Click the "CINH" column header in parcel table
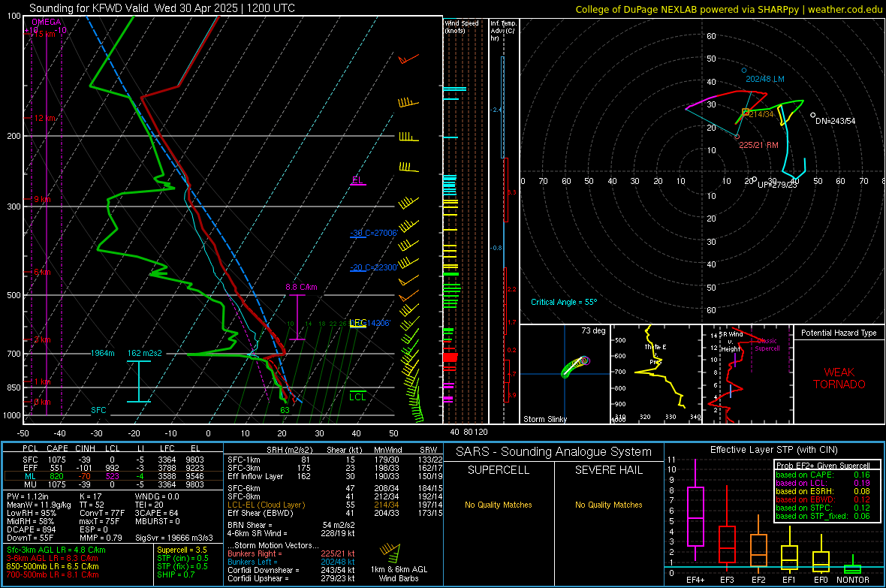Viewport: 886px width, 588px height. (x=85, y=449)
